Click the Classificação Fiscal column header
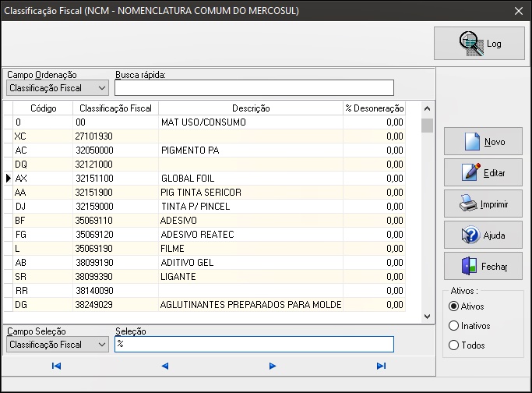This screenshot has width=532, height=393. coord(115,108)
